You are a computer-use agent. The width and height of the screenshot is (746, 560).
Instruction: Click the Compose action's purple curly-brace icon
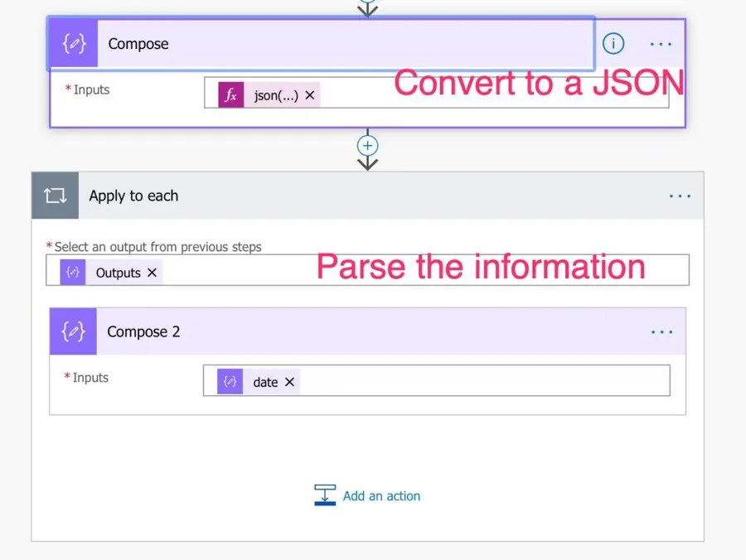(x=74, y=44)
